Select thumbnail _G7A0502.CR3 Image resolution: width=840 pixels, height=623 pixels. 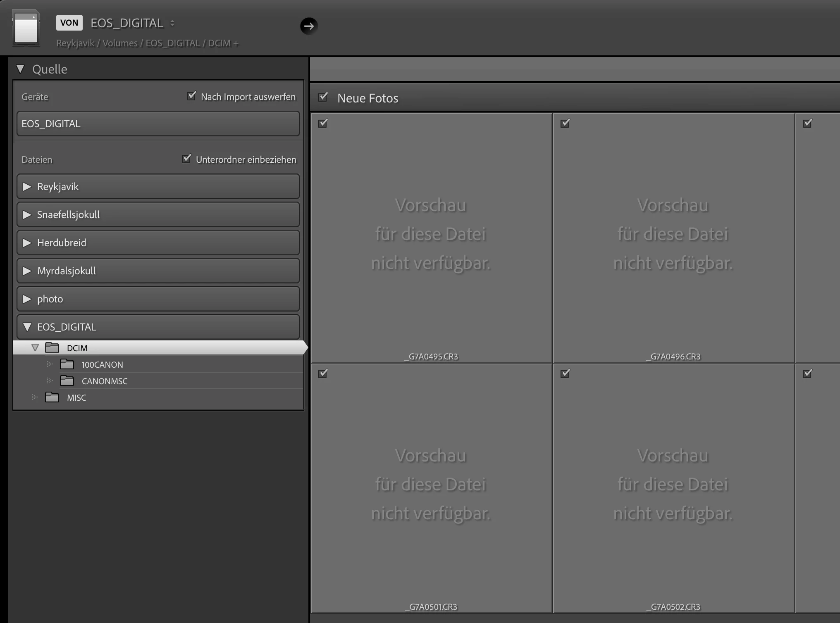click(x=673, y=487)
